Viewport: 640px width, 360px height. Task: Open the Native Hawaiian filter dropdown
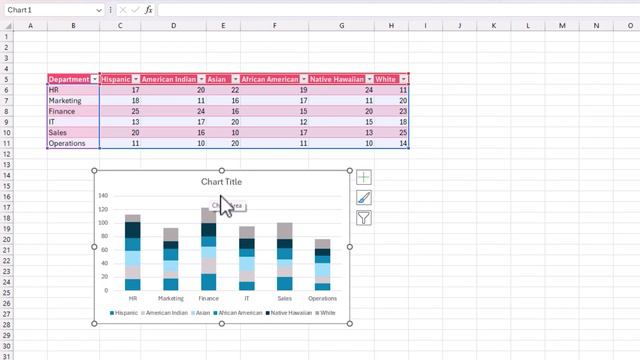pos(369,79)
